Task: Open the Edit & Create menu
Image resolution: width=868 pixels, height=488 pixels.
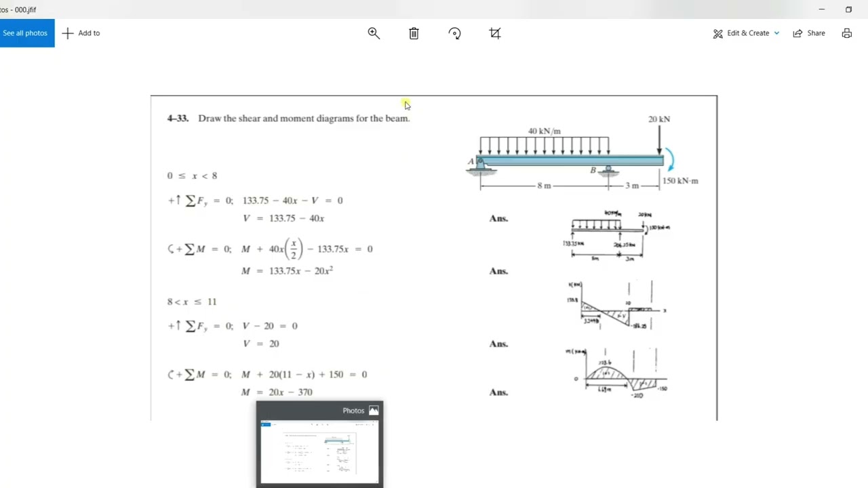Action: pos(746,33)
